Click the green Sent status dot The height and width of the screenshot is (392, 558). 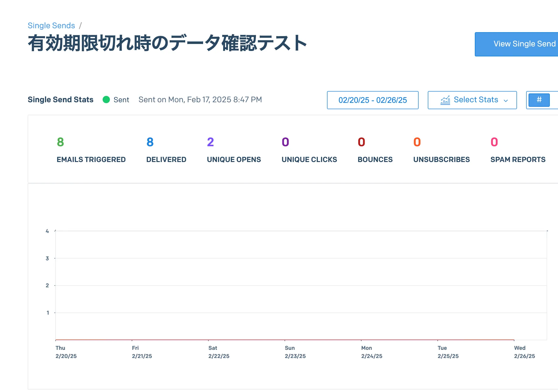coord(106,100)
